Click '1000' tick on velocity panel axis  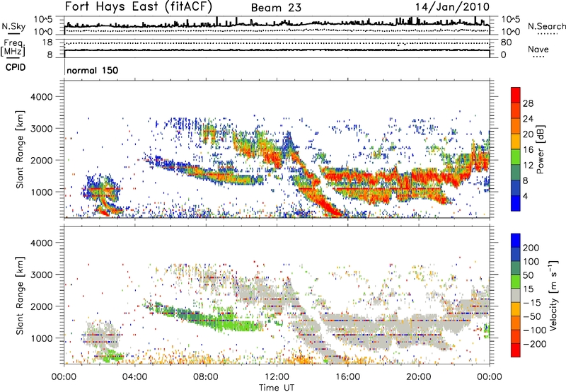pyautogui.click(x=42, y=338)
